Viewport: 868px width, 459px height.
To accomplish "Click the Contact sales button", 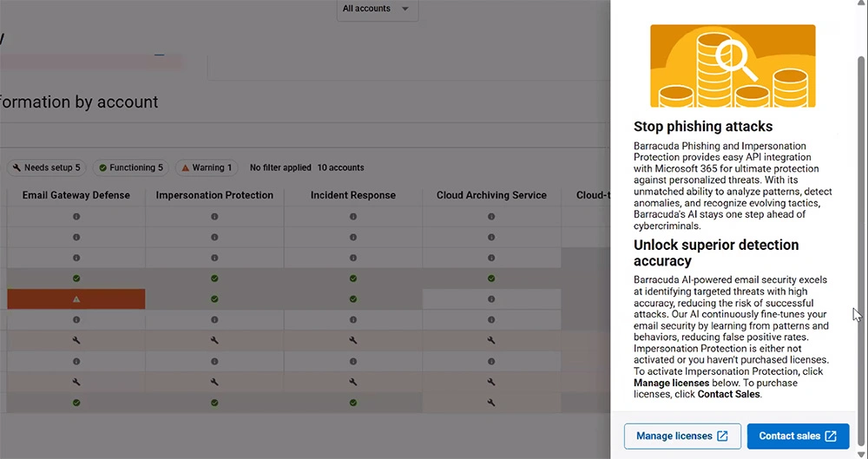I will point(798,436).
